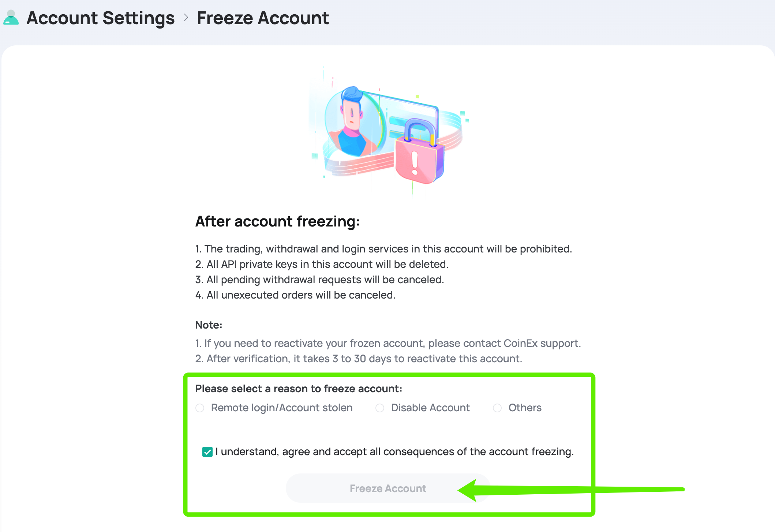Screen dimensions: 775x532
Task: Select the Disable Account radio button
Action: click(x=380, y=408)
